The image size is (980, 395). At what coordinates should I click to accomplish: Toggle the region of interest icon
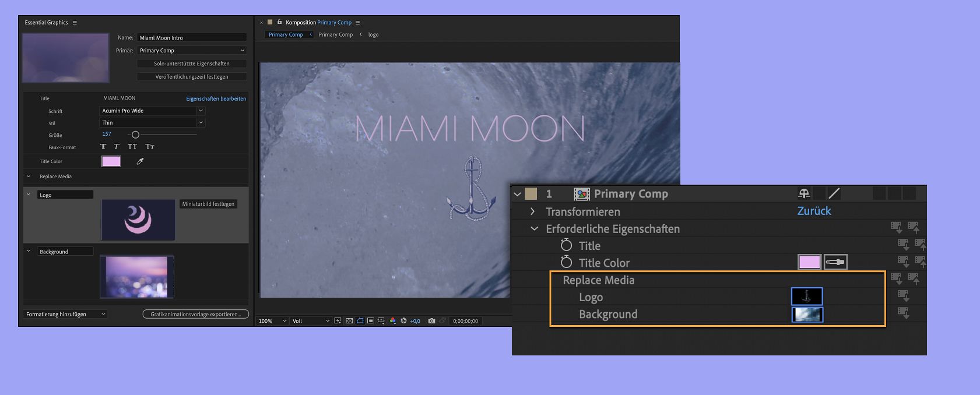[x=371, y=320]
